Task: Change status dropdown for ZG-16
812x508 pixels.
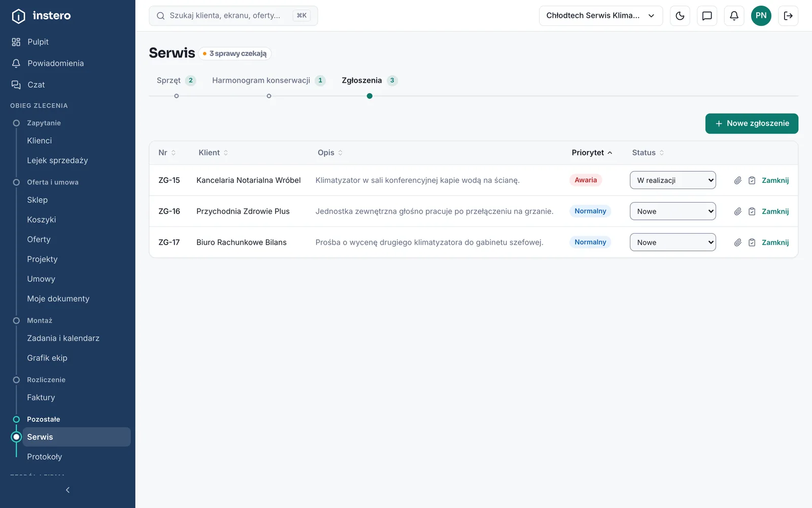Action: [673, 211]
